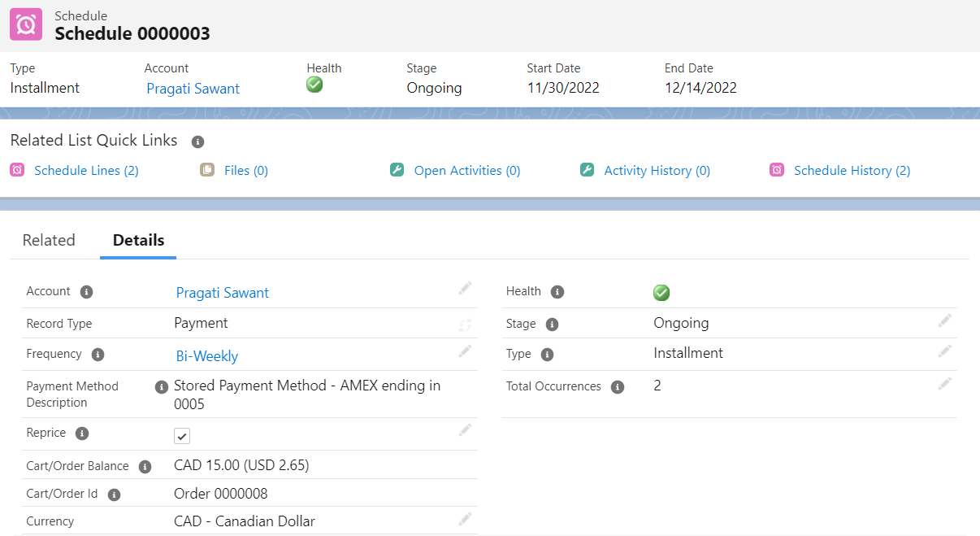980x536 pixels.
Task: Open Schedule Lines (2) quick link
Action: (x=86, y=171)
